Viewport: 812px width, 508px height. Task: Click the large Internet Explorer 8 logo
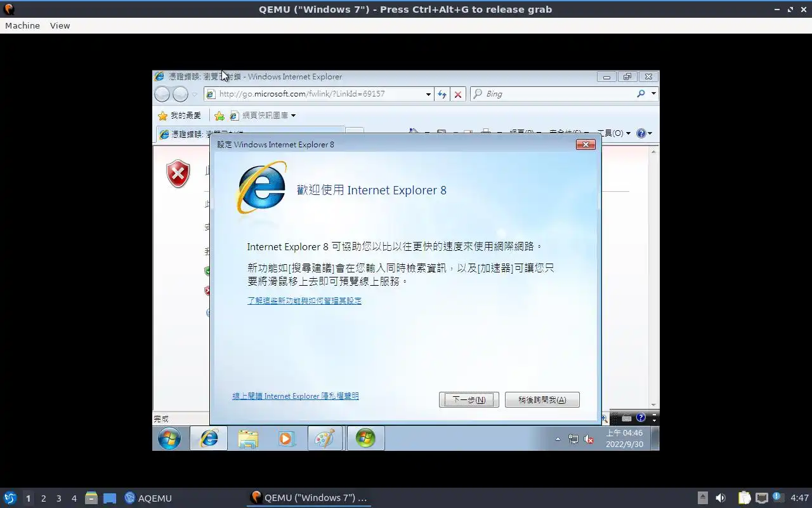tap(261, 187)
